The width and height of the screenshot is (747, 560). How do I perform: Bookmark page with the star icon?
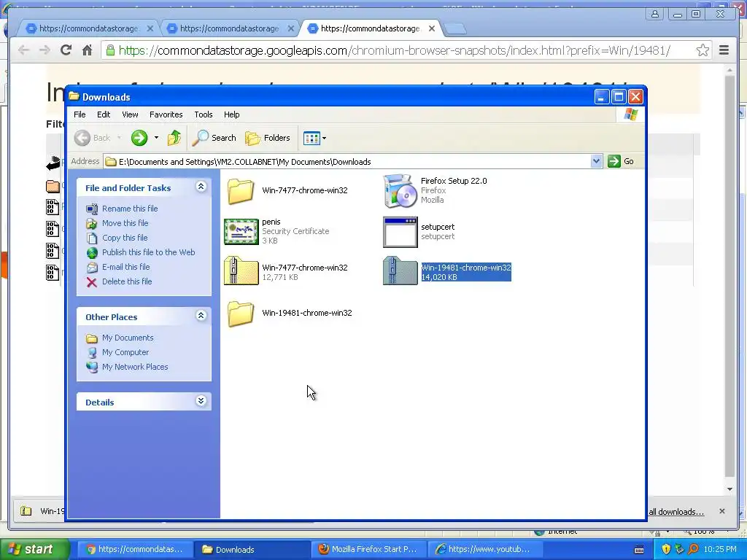(703, 50)
